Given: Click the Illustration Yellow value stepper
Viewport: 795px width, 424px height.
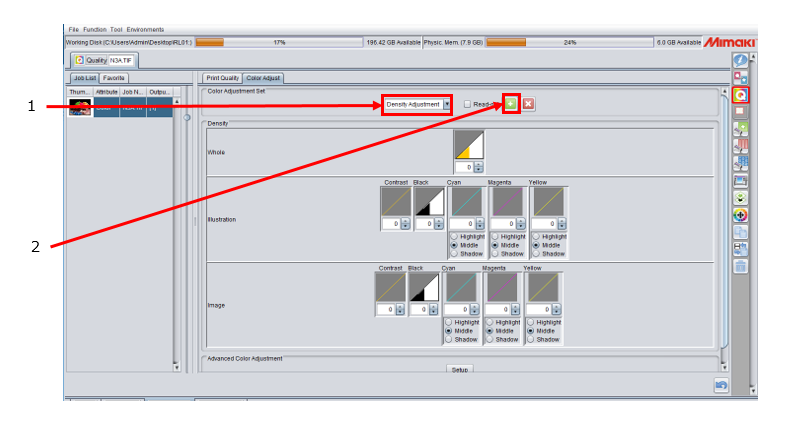Looking at the screenshot, I should coord(562,224).
